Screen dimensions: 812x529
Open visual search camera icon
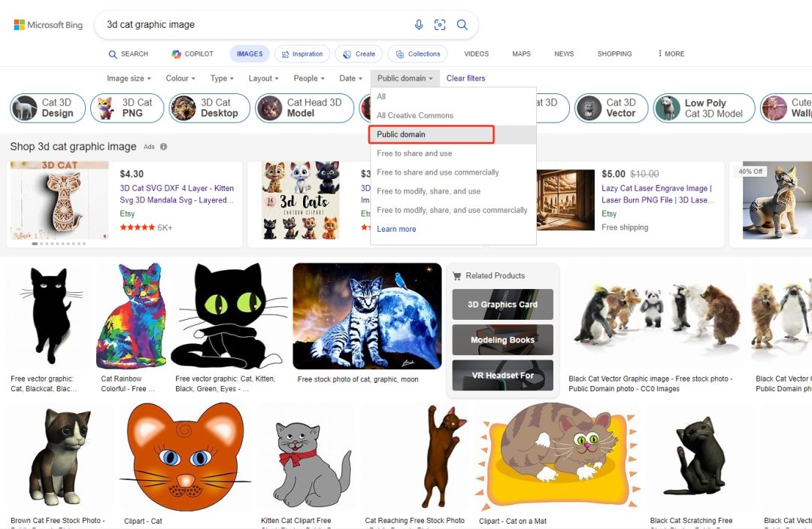[x=440, y=25]
